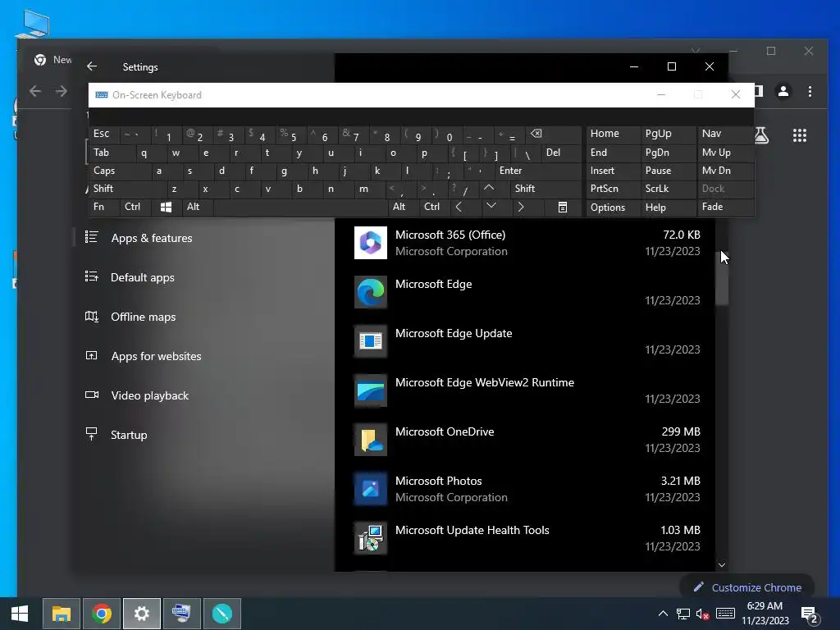840x630 pixels.
Task: Click the PrtScn key on On-Screen Keyboard
Action: (x=613, y=189)
